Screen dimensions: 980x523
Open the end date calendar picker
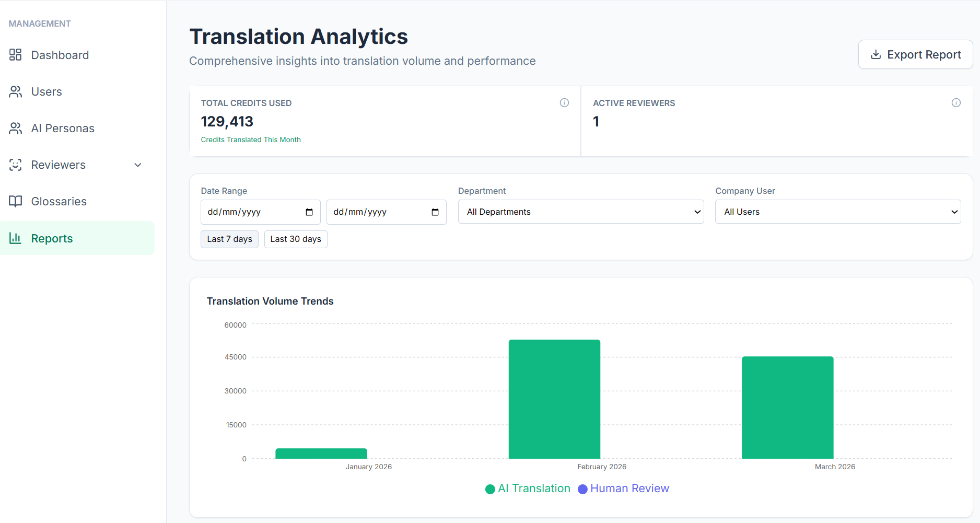(x=435, y=212)
